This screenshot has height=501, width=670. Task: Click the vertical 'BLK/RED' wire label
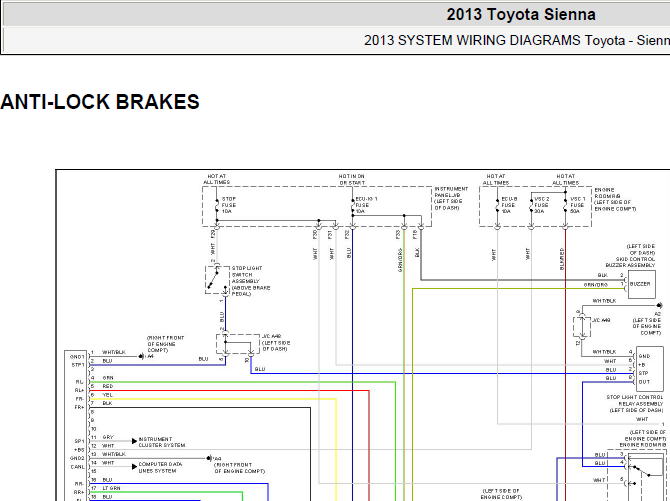click(x=562, y=259)
